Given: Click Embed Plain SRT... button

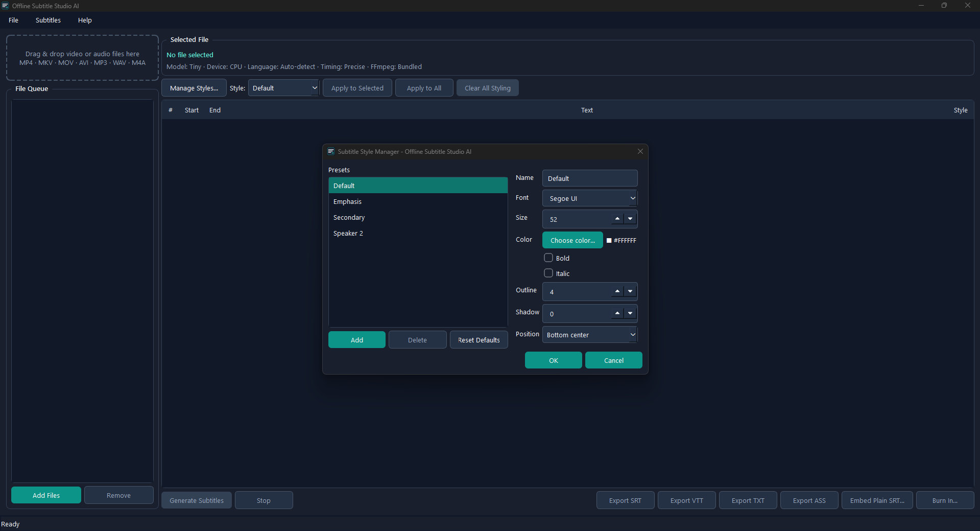Looking at the screenshot, I should point(877,500).
